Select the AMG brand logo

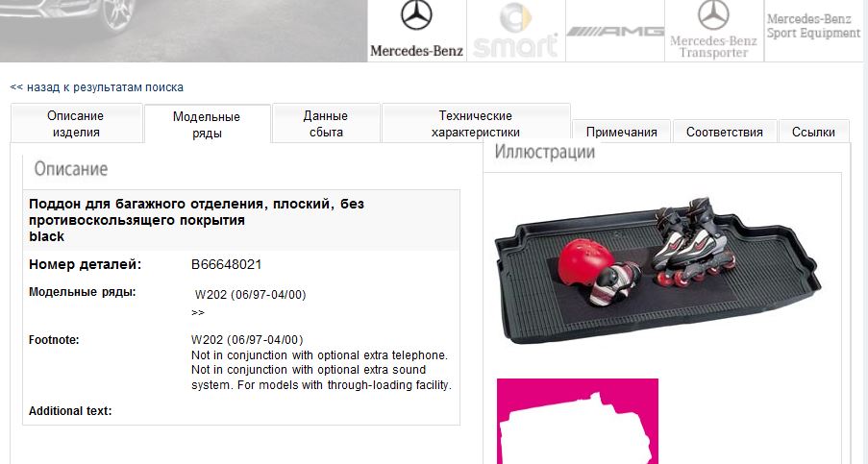point(615,31)
